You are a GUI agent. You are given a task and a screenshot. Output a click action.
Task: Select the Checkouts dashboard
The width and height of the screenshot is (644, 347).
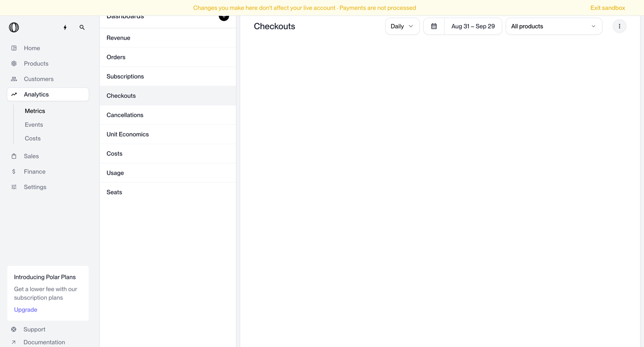pyautogui.click(x=168, y=95)
